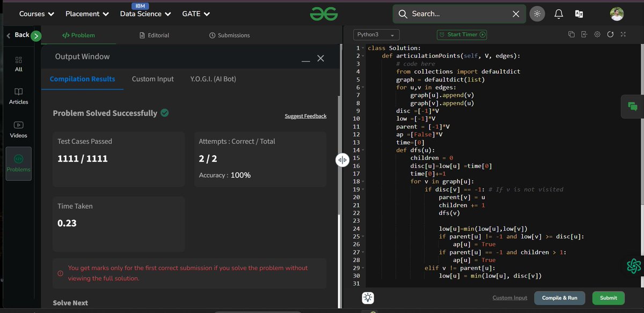Expand the GATE menu

click(196, 14)
